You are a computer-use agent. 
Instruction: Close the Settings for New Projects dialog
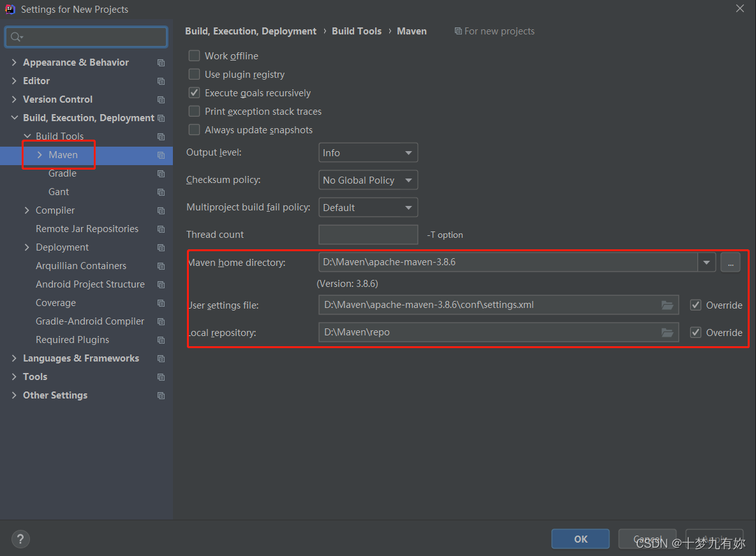pos(739,9)
